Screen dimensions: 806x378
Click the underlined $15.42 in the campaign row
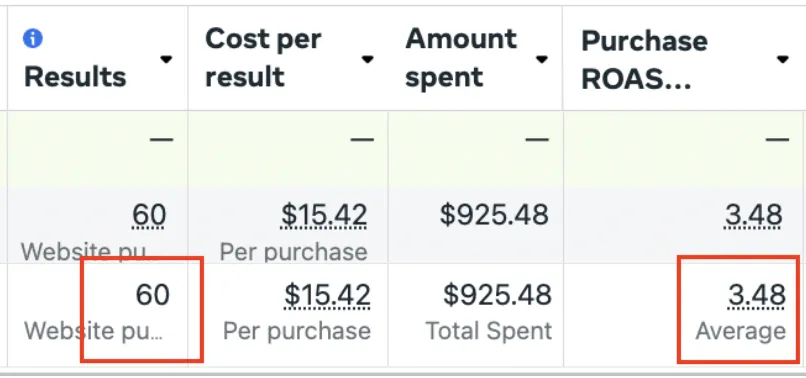[x=324, y=215]
